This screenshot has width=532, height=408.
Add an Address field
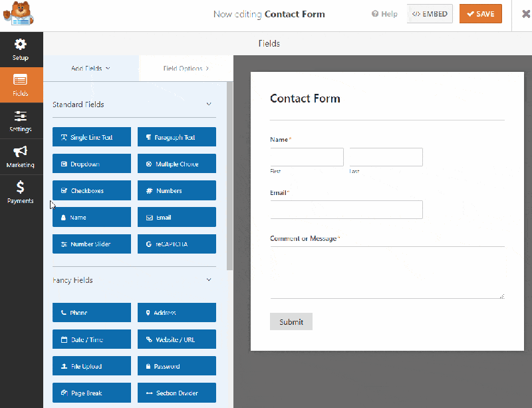point(176,312)
